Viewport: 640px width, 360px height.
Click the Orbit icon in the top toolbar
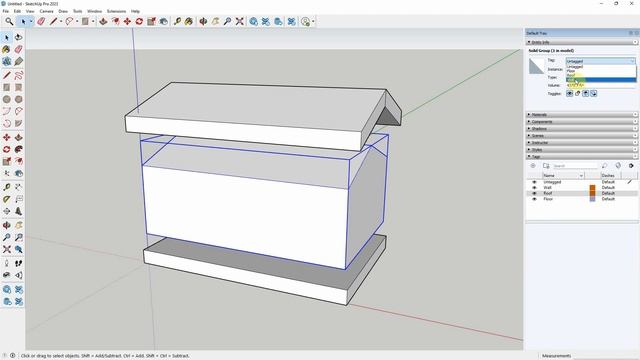click(203, 21)
